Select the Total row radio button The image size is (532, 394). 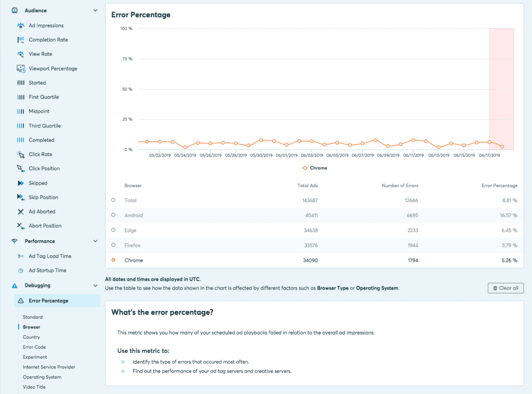pyautogui.click(x=113, y=200)
